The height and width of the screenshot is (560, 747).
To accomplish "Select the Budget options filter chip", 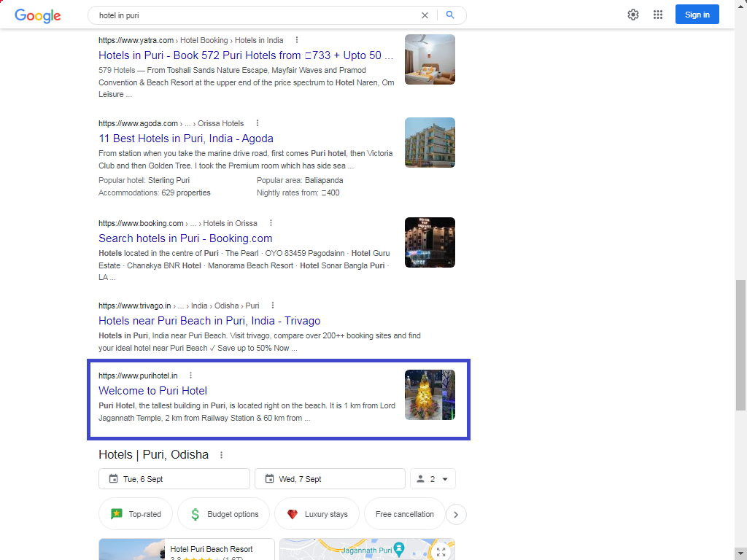I will [223, 514].
